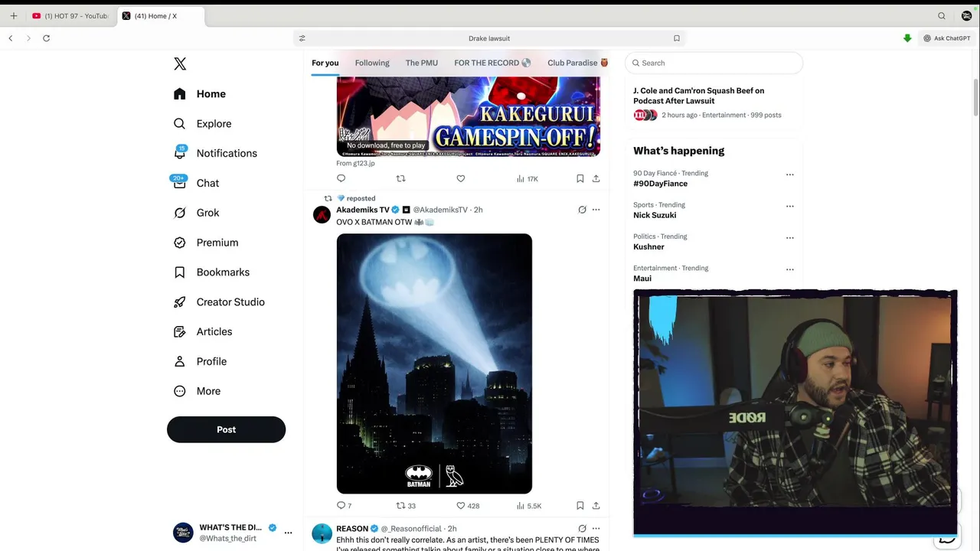The width and height of the screenshot is (980, 551).
Task: Open Articles in the sidebar
Action: [203, 332]
